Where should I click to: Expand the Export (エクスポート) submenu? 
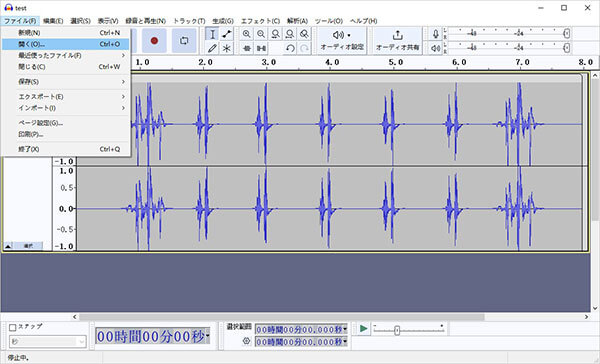point(65,96)
